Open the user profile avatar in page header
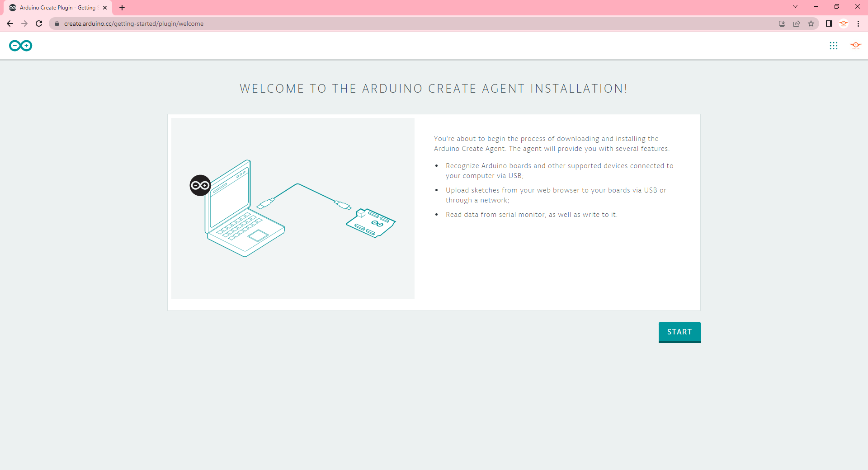 tap(856, 45)
